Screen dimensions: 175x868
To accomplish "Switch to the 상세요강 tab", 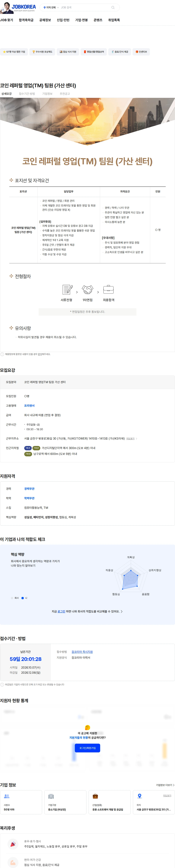I will coord(6,94).
